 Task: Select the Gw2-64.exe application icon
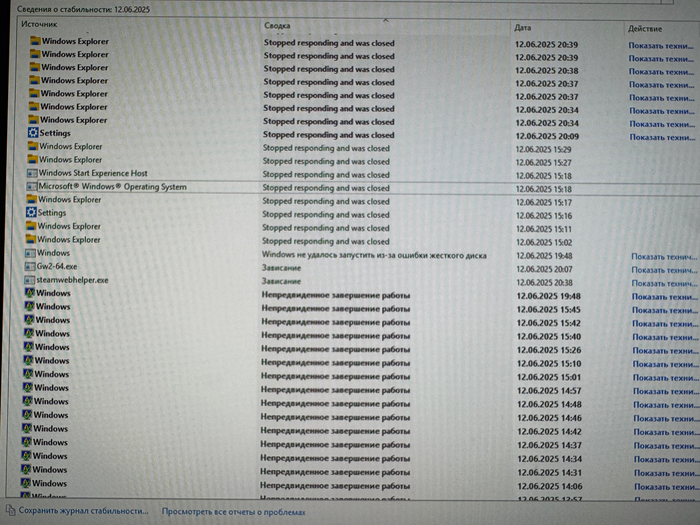point(30,268)
